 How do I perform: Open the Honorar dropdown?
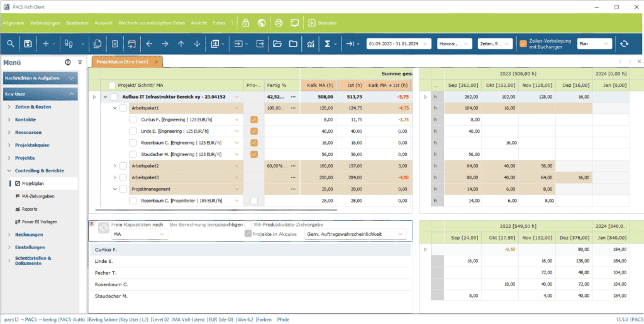(454, 44)
